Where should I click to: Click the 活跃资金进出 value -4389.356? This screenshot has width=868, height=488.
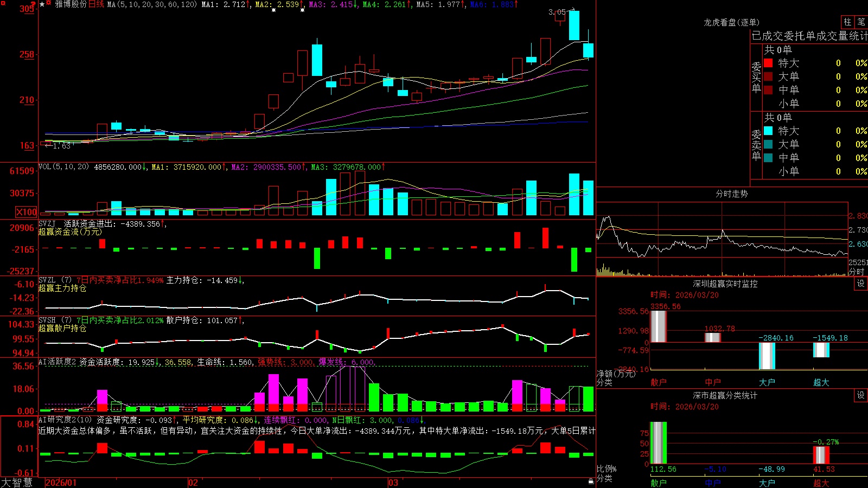(140, 223)
